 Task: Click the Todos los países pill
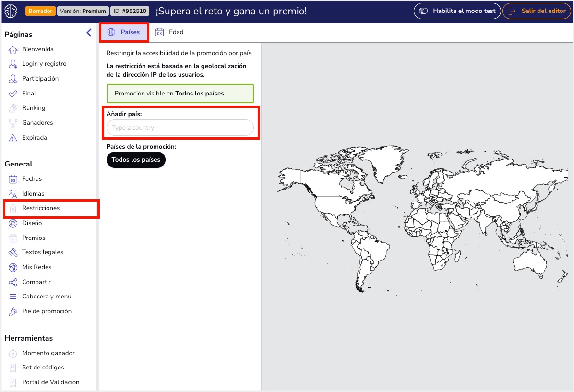[136, 160]
